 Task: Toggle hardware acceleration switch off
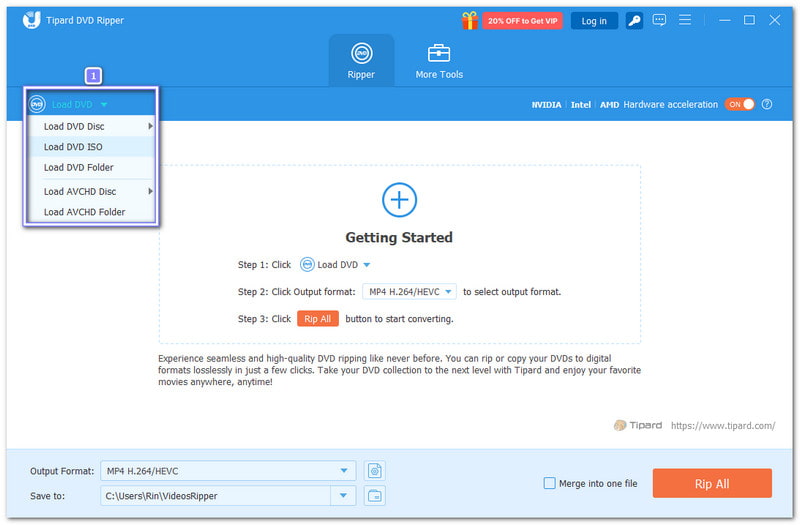click(739, 104)
